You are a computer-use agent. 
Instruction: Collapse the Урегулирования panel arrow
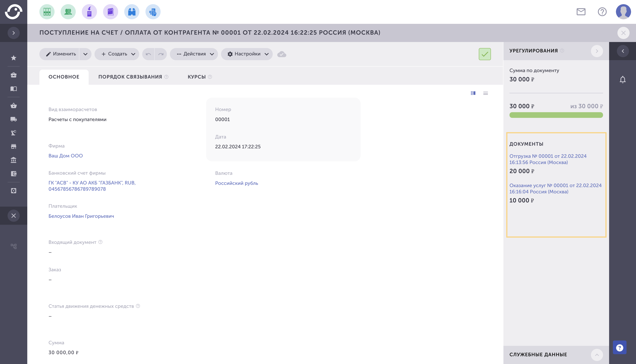[x=597, y=51]
